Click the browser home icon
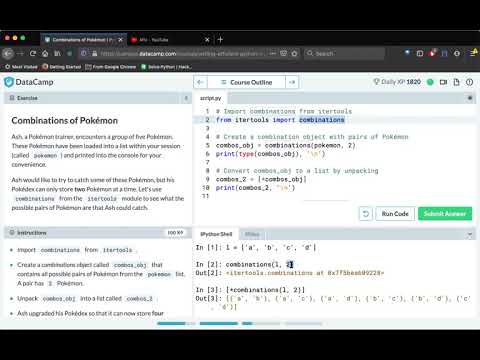480x360 pixels. [45, 53]
